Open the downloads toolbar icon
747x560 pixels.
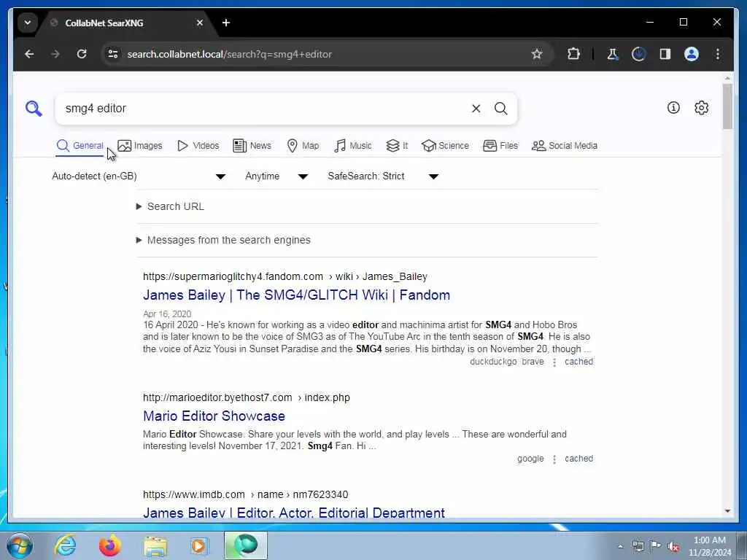pos(639,54)
